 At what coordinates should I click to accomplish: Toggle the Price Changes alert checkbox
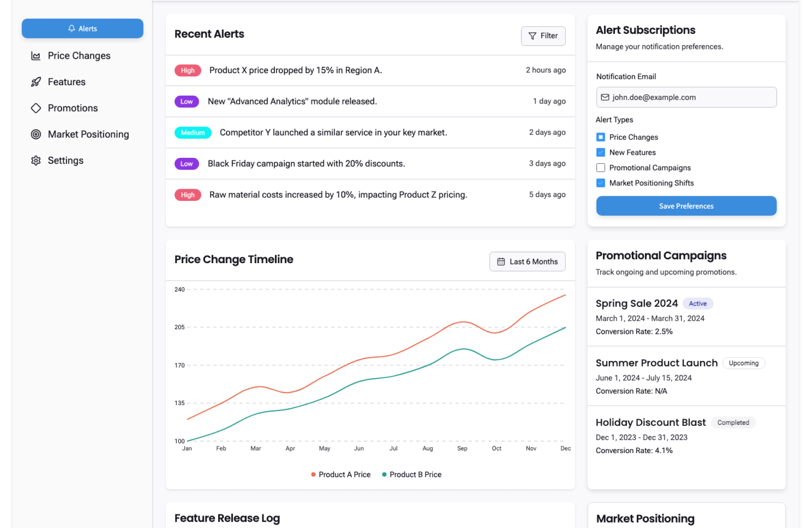tap(601, 137)
